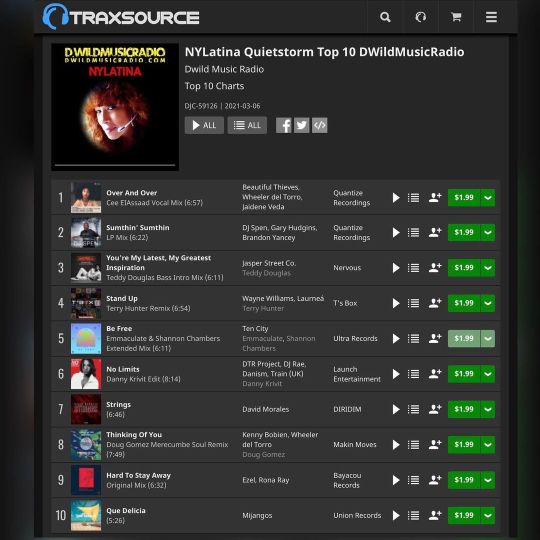Image resolution: width=540 pixels, height=540 pixels.
Task: Open Dwild Music Radio artist link
Action: pyautogui.click(x=224, y=69)
